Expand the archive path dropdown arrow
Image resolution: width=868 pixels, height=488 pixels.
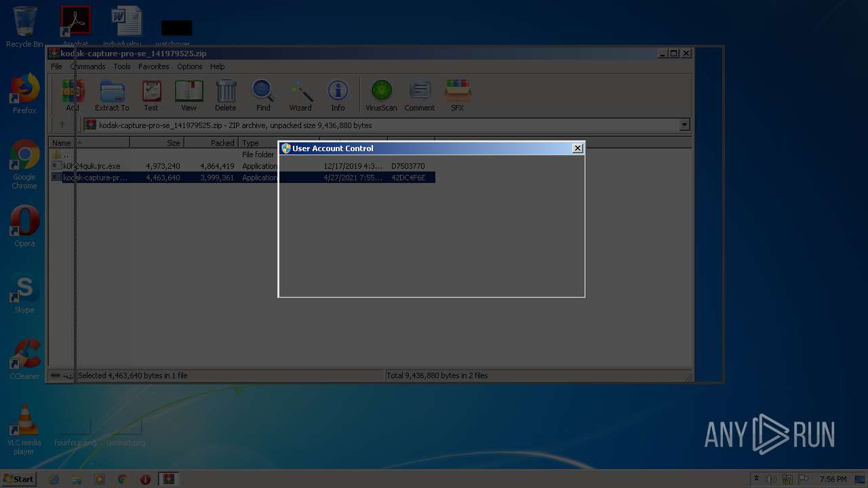[x=684, y=125]
